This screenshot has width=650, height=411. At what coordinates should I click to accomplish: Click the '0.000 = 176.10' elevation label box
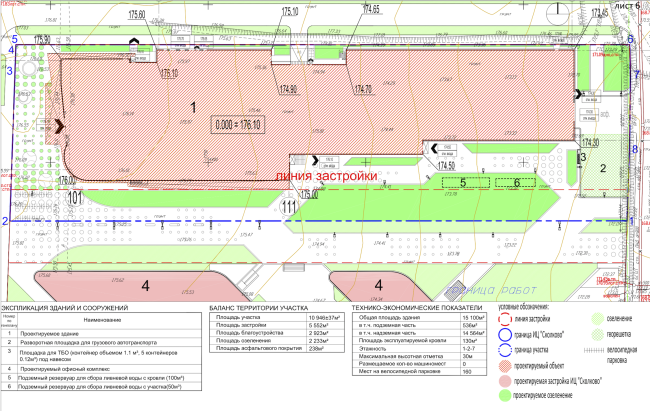pyautogui.click(x=236, y=125)
